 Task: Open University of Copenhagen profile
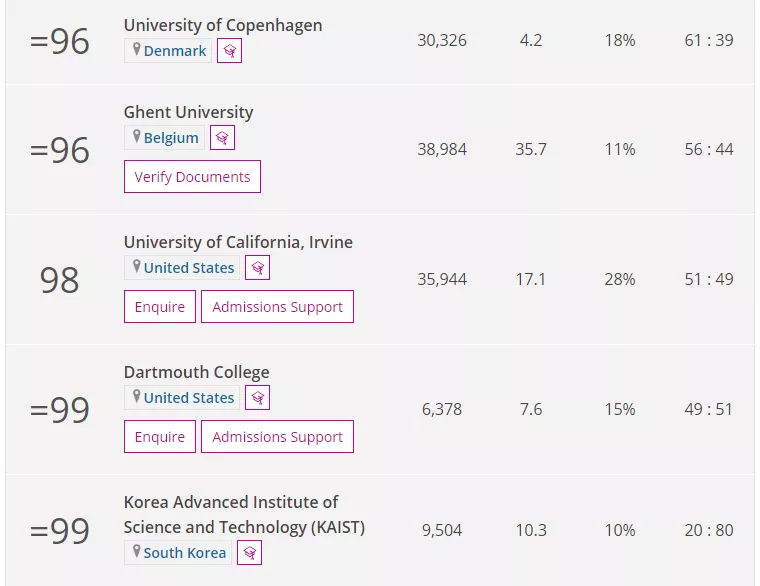point(223,25)
